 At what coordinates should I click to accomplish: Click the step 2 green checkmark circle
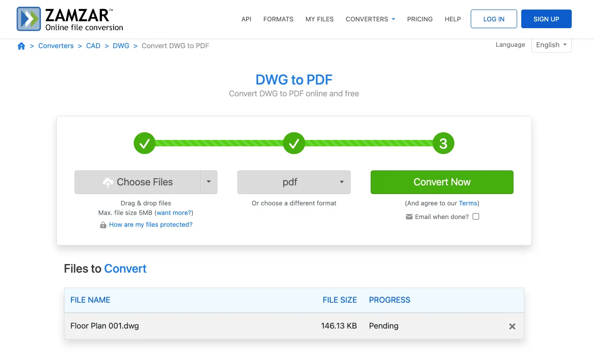294,144
